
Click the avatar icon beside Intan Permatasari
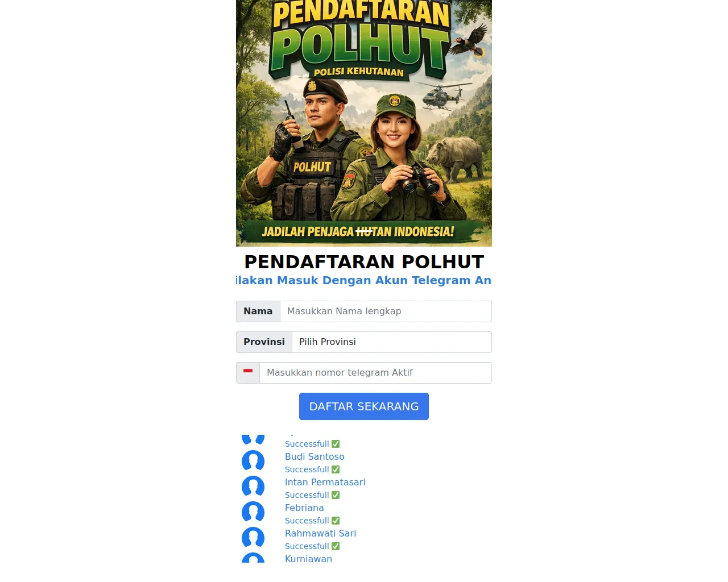click(x=253, y=487)
